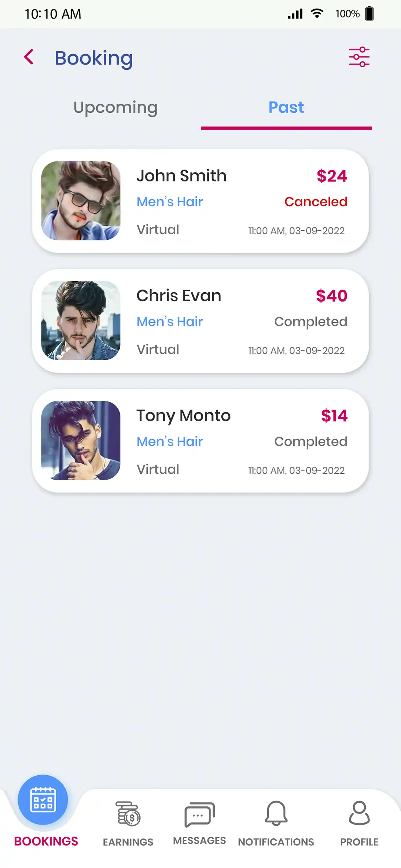Open the Earnings coins icon
This screenshot has height=868, width=401.
click(128, 814)
